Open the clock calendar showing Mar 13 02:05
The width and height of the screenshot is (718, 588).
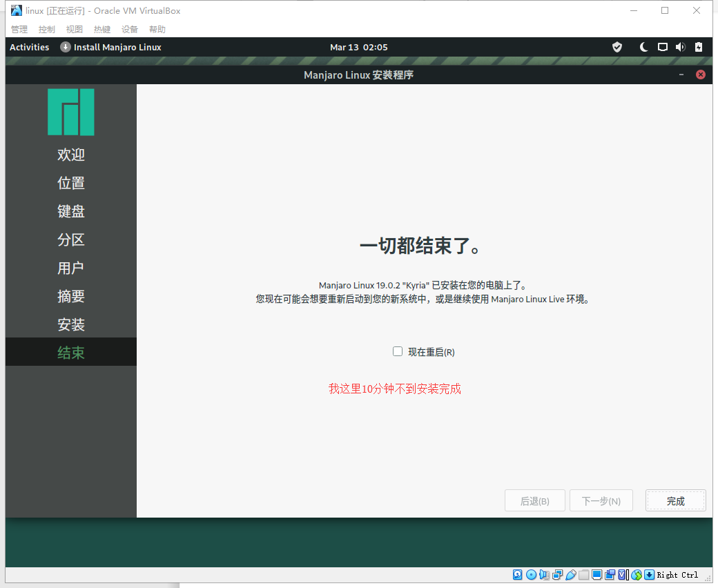(359, 47)
